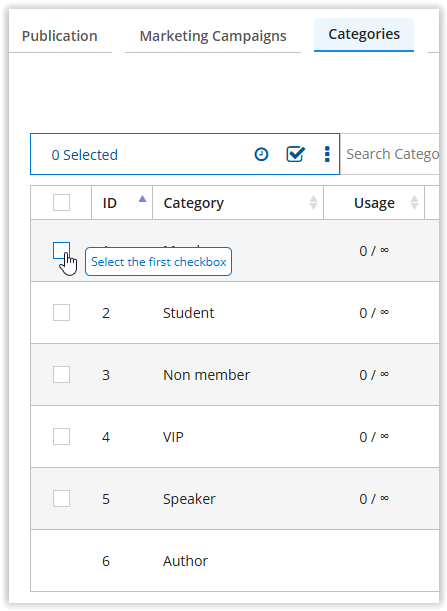Tick the Speaker row checkbox
Screen dimensions: 447x611
click(61, 498)
